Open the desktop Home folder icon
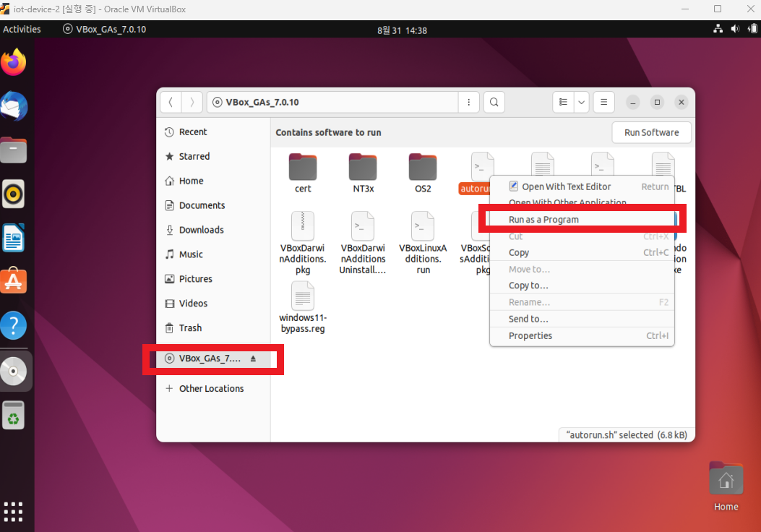The width and height of the screenshot is (761, 532). click(x=726, y=486)
